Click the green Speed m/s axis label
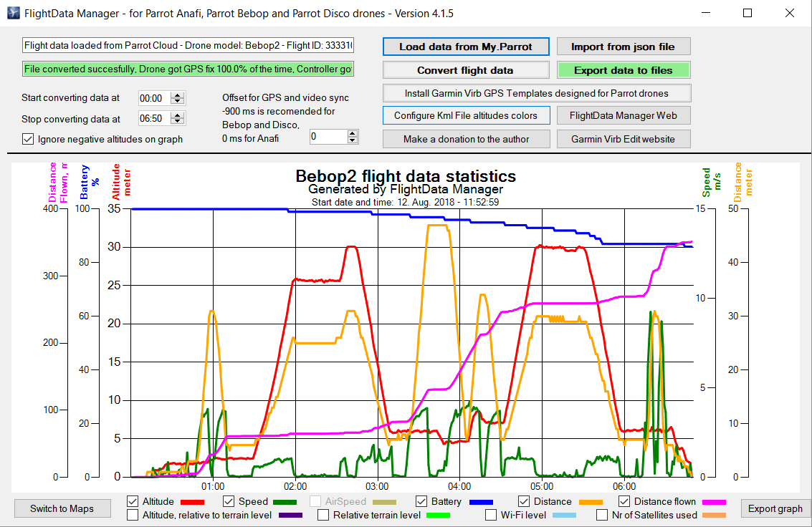812x527 pixels. pyautogui.click(x=712, y=182)
